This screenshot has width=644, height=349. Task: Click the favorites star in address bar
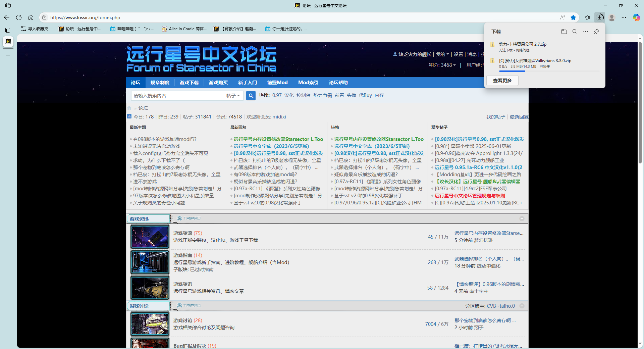(573, 17)
